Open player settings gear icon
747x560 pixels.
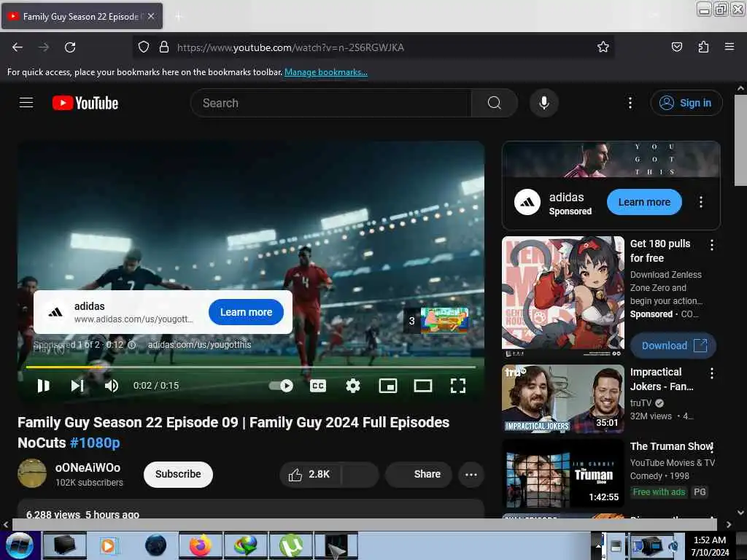pyautogui.click(x=352, y=385)
